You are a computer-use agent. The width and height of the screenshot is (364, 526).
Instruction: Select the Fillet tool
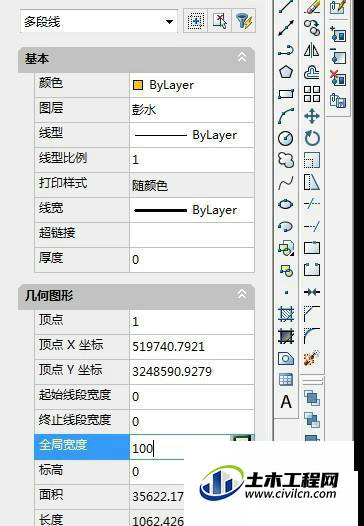312,336
